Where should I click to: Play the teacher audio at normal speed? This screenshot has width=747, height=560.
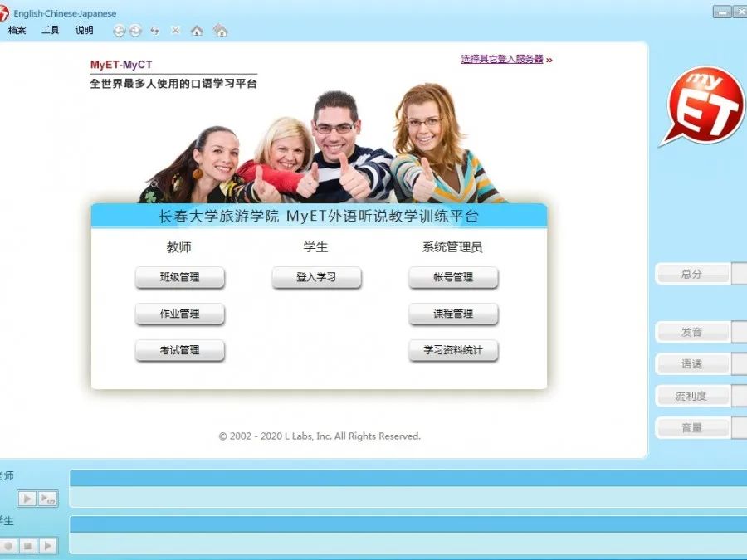click(27, 499)
